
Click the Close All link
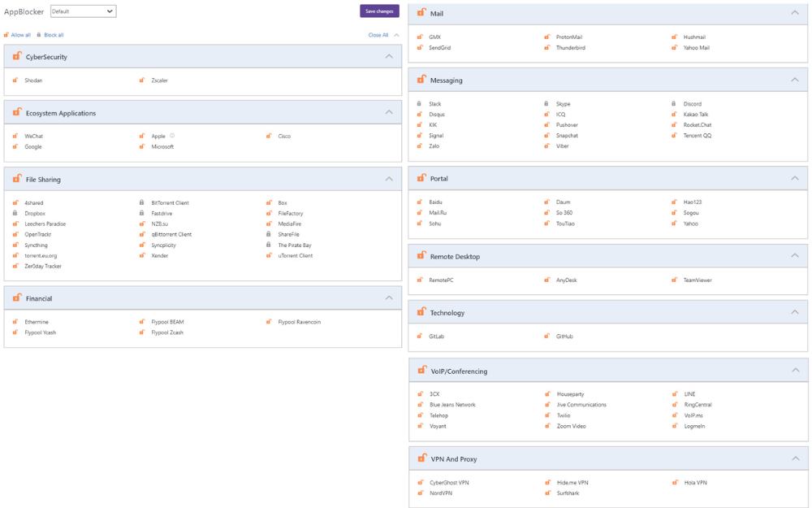coord(378,35)
